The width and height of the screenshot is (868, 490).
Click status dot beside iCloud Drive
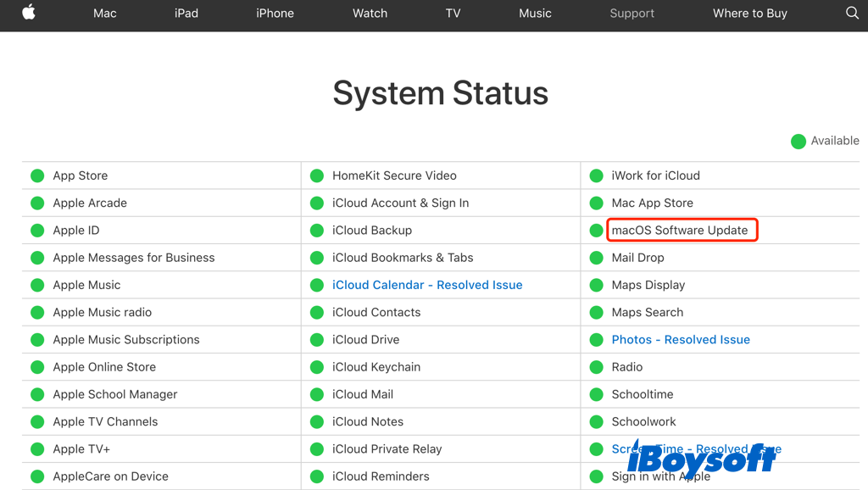(x=317, y=340)
